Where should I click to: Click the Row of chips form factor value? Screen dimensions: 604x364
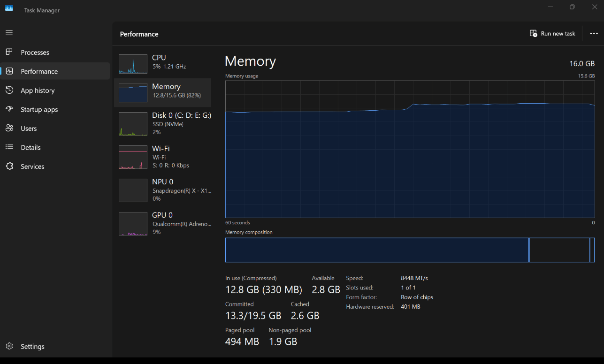(x=417, y=297)
